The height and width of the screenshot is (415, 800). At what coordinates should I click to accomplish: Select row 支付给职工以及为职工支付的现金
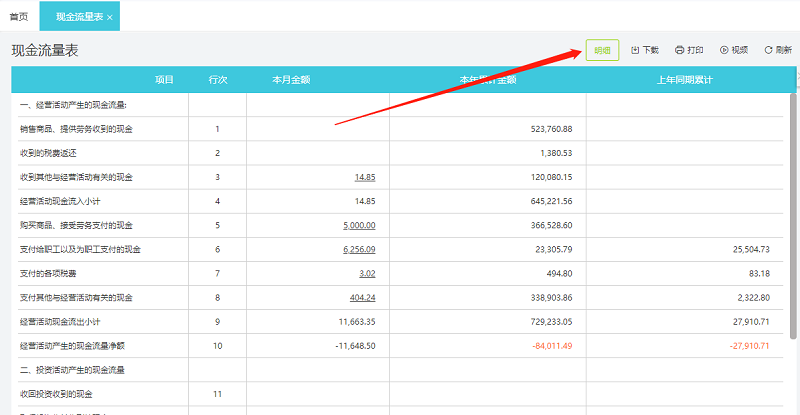(x=401, y=249)
